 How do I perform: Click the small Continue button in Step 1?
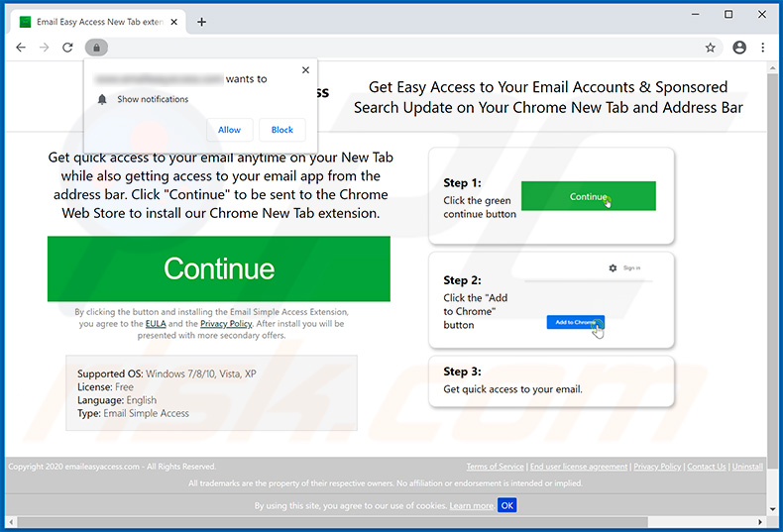click(x=589, y=196)
